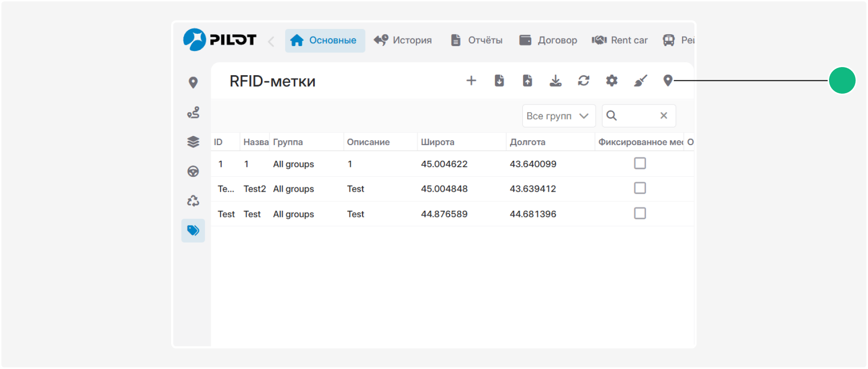Viewport: 868px width, 369px height.
Task: Sort by the Назва column header
Action: click(x=256, y=142)
